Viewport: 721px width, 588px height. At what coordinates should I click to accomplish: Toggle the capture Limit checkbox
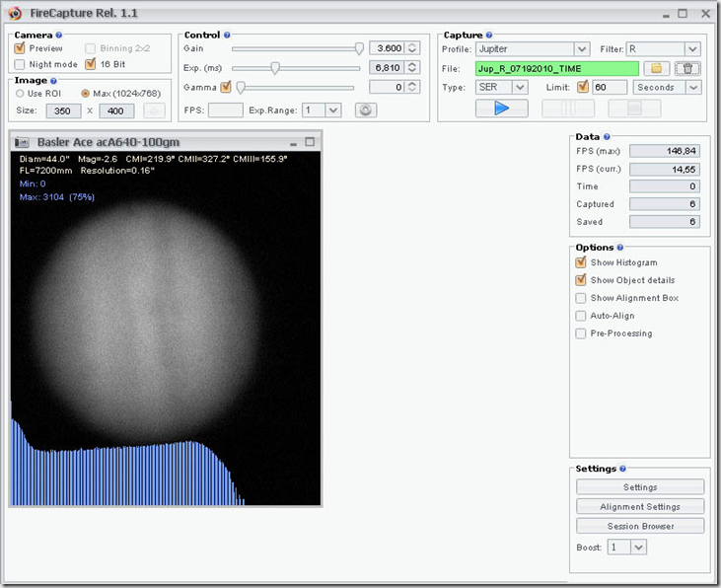coord(583,87)
